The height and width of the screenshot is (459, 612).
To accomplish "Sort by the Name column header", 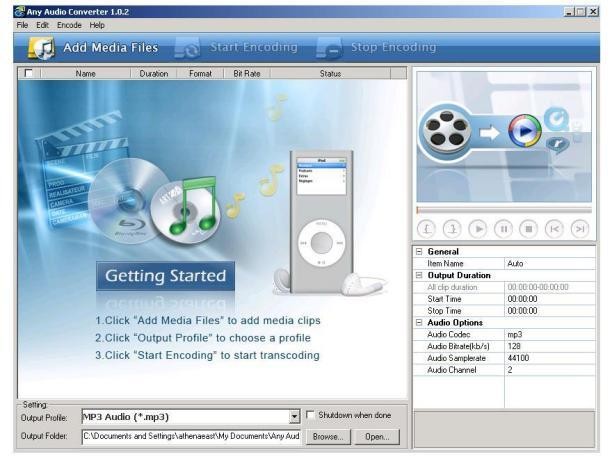I will (85, 73).
